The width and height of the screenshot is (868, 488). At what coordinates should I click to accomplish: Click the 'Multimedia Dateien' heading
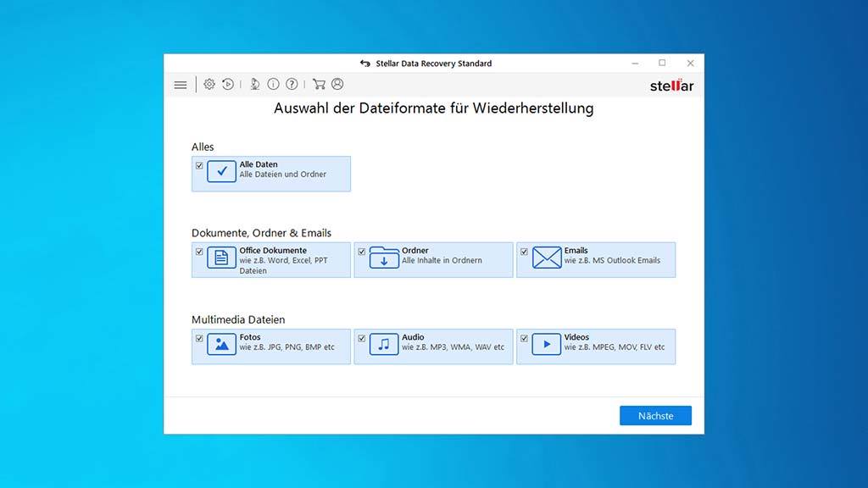238,319
